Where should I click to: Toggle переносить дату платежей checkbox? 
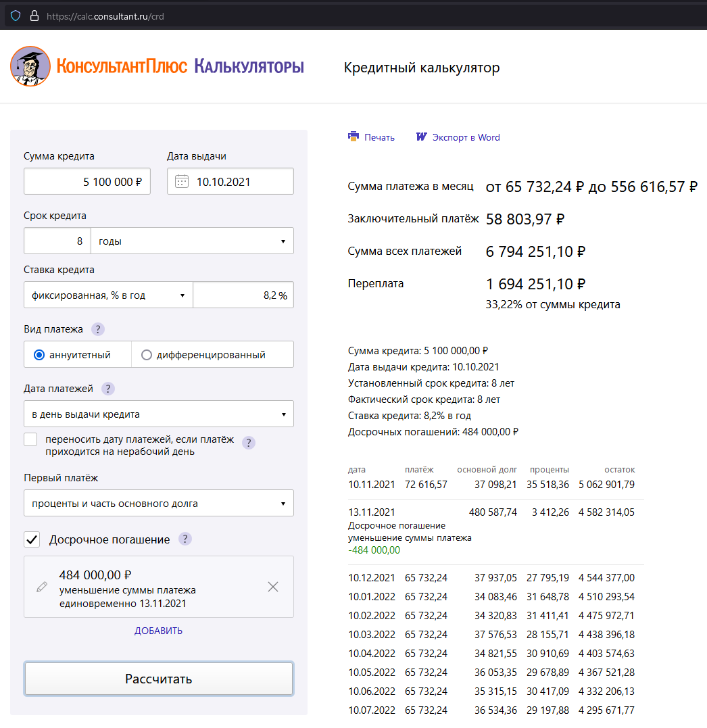pos(30,439)
